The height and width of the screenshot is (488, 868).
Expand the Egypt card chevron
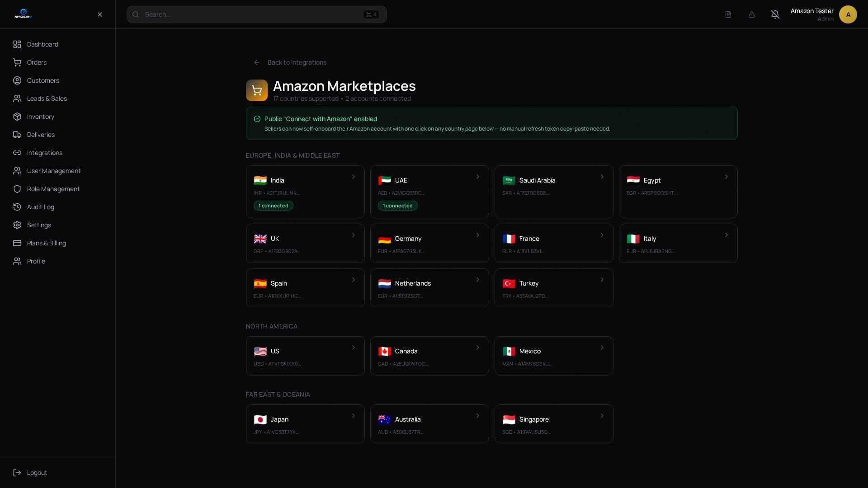(x=726, y=177)
